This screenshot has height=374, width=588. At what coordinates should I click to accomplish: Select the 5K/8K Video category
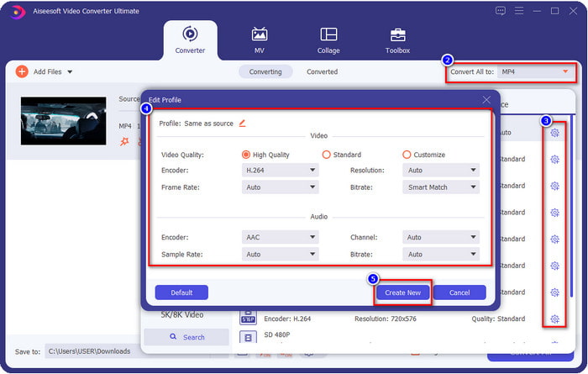[182, 315]
